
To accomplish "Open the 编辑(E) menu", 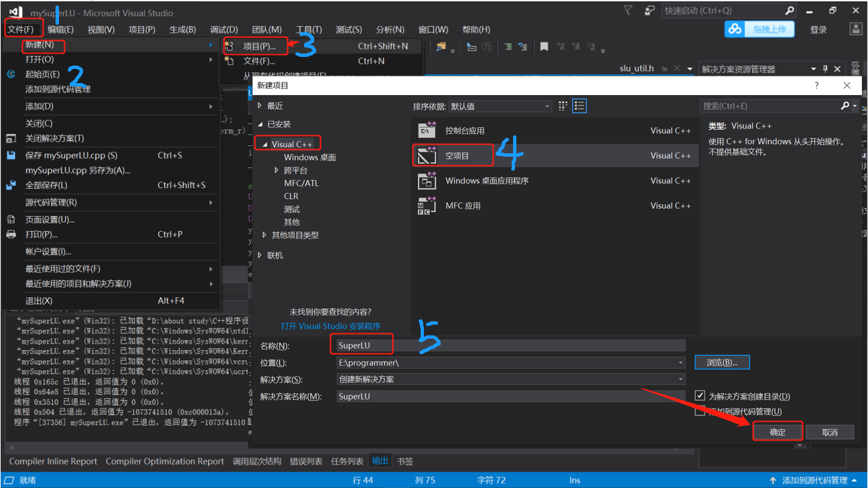I will (x=60, y=29).
